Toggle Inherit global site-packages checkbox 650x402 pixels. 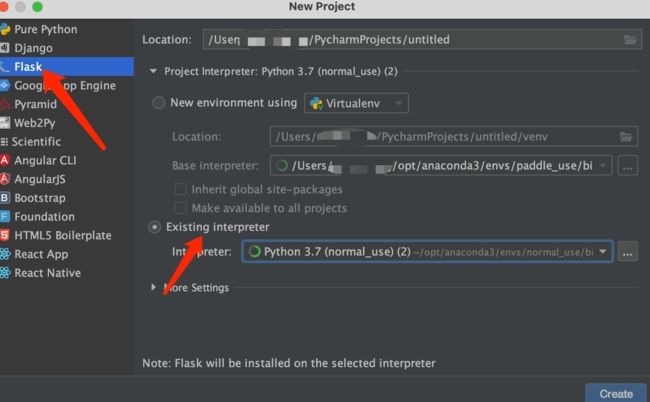(180, 189)
